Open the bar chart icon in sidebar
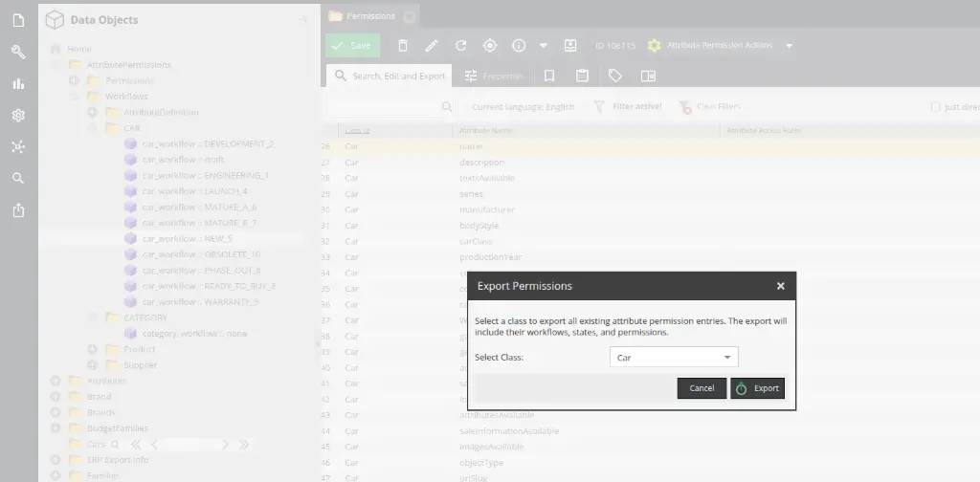 pos(18,83)
